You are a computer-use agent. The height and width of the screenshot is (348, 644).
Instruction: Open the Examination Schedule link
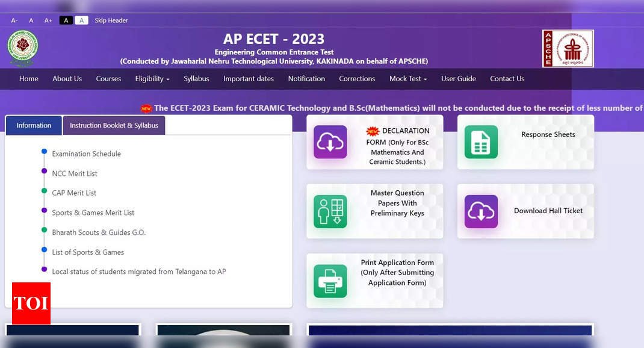click(86, 154)
